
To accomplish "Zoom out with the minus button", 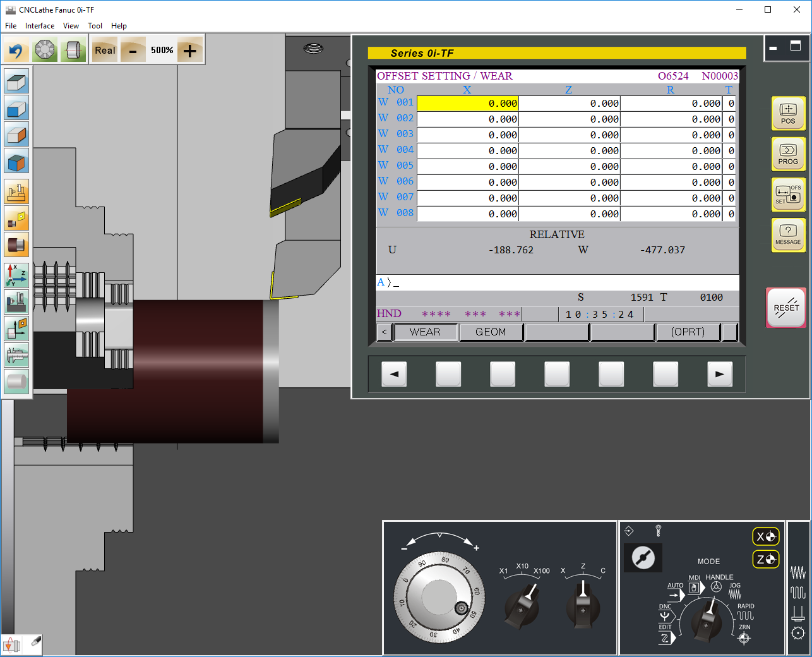I will pyautogui.click(x=133, y=50).
